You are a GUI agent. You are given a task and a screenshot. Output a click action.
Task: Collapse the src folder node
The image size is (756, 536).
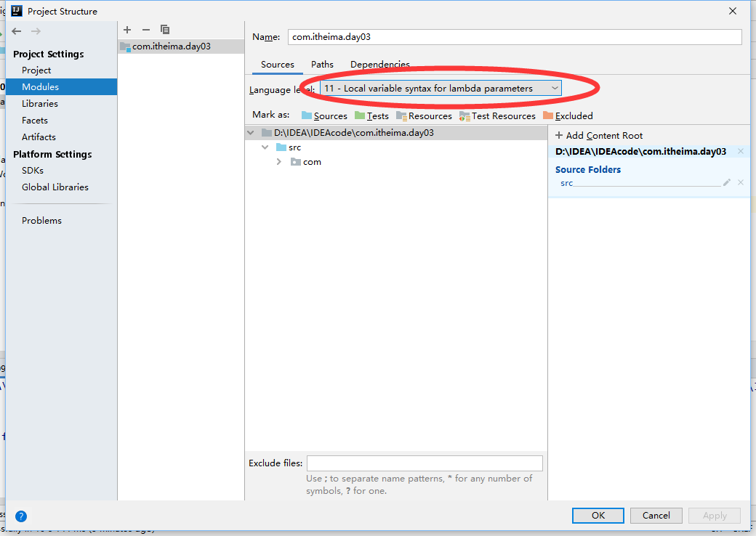(265, 147)
